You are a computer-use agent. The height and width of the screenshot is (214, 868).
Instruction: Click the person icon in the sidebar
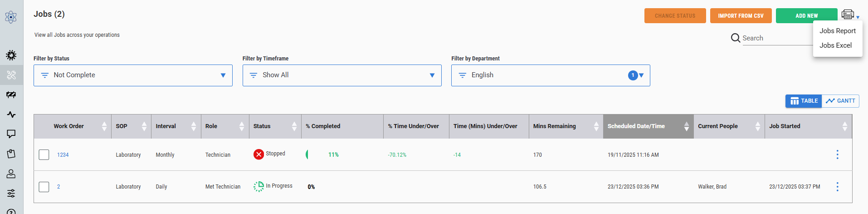click(x=11, y=174)
